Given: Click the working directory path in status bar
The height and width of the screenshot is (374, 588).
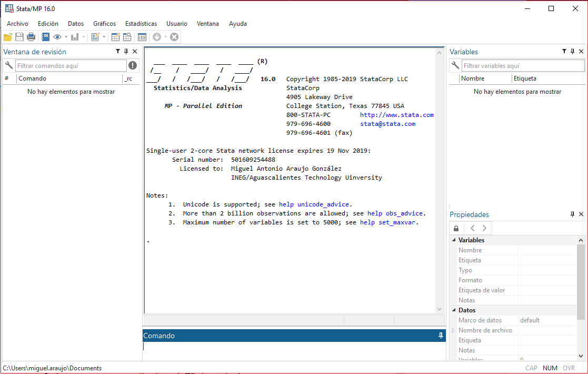Looking at the screenshot, I should coord(52,368).
